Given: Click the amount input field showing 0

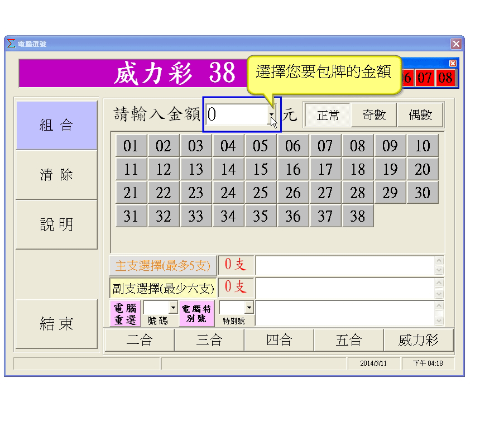Looking at the screenshot, I should 237,114.
